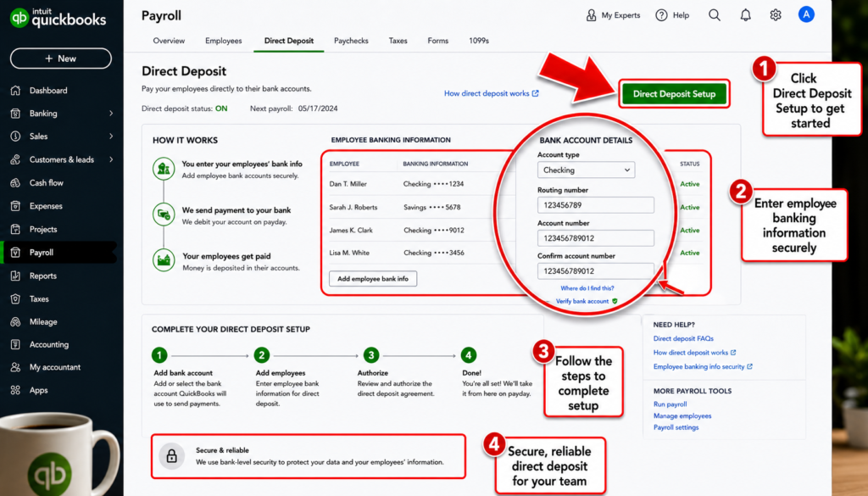Click the Apps grid icon
Screen dimensions: 868x496
pyautogui.click(x=15, y=390)
